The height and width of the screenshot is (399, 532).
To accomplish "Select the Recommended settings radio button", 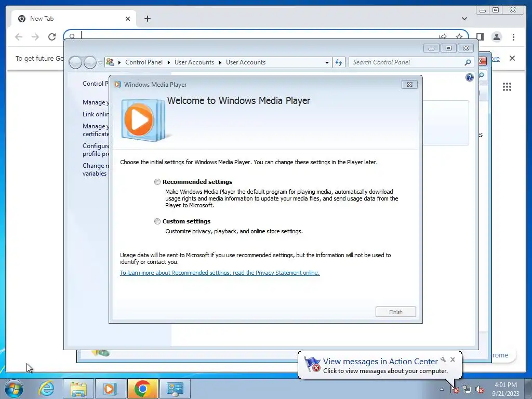I will [157, 182].
